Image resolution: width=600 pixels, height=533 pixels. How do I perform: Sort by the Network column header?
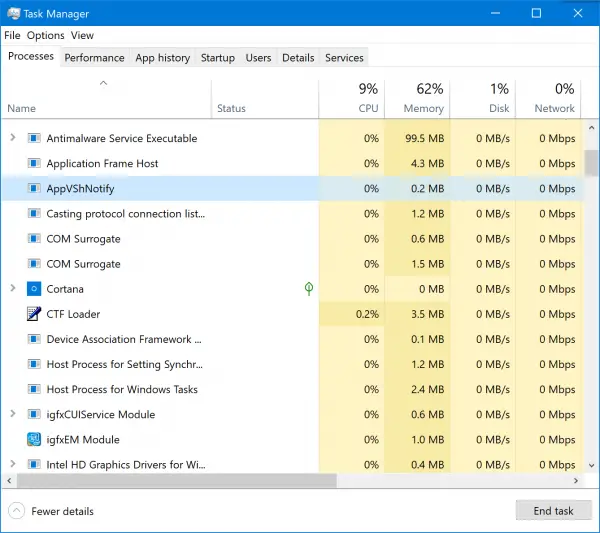(548, 99)
